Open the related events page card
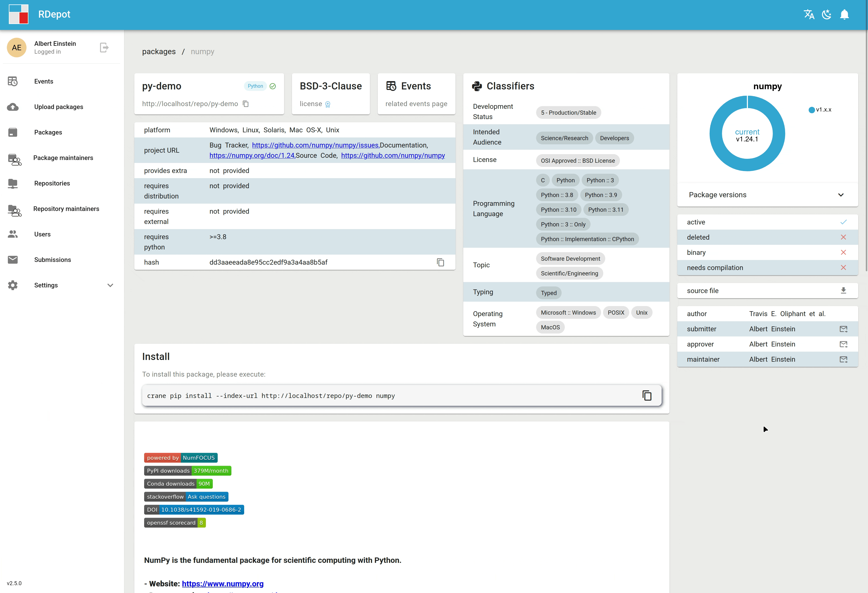The image size is (868, 593). [x=416, y=94]
